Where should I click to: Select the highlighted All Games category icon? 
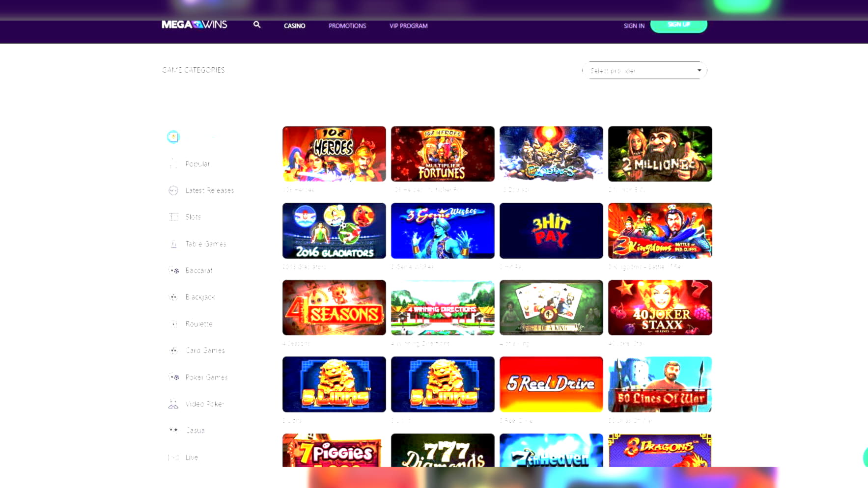(x=173, y=137)
